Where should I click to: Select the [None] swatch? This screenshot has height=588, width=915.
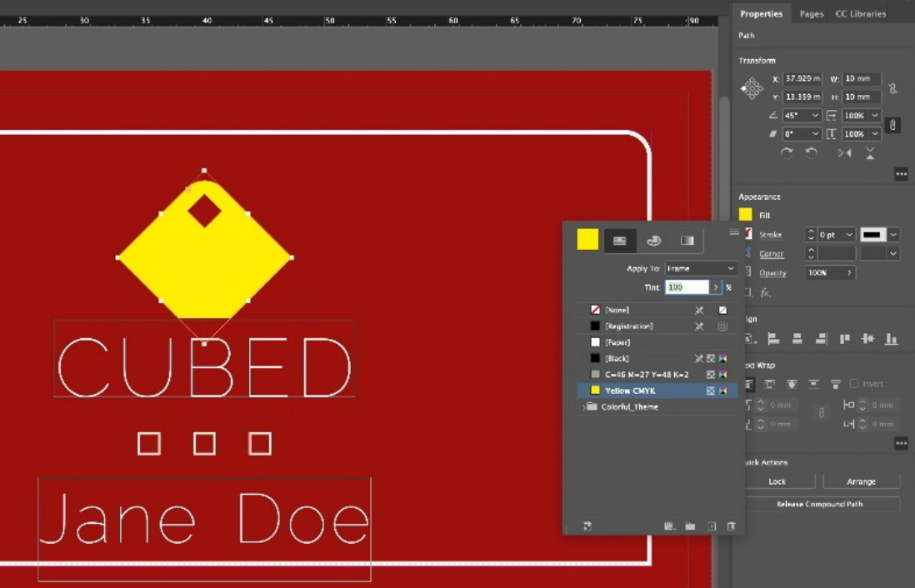[x=657, y=310]
